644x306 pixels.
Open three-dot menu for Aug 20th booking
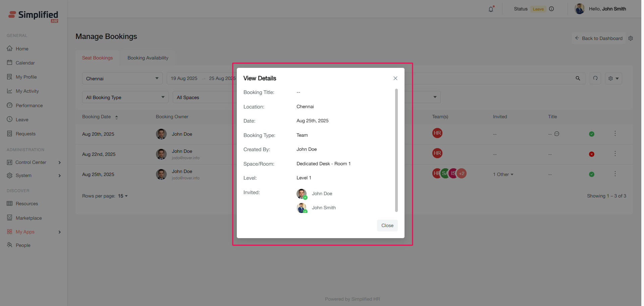pyautogui.click(x=615, y=134)
